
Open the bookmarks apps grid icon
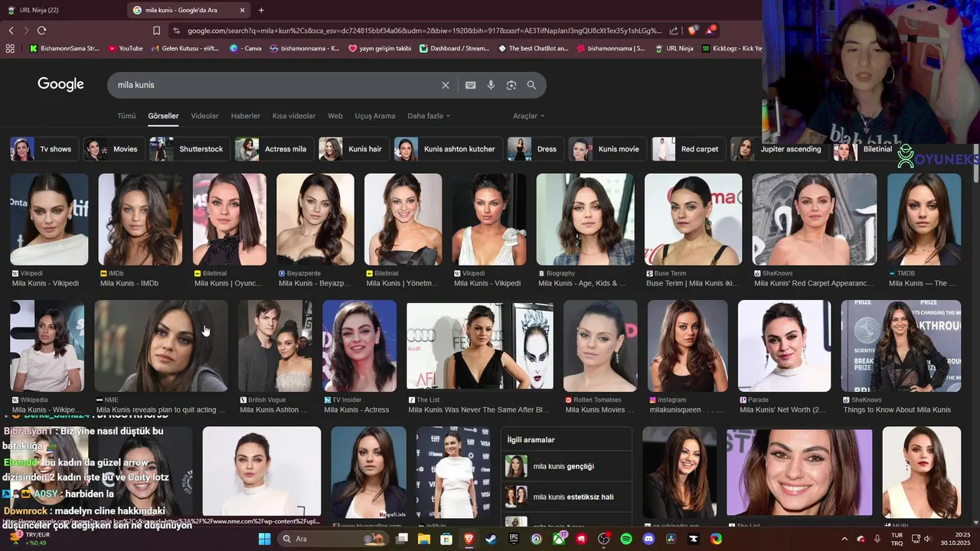(x=10, y=48)
